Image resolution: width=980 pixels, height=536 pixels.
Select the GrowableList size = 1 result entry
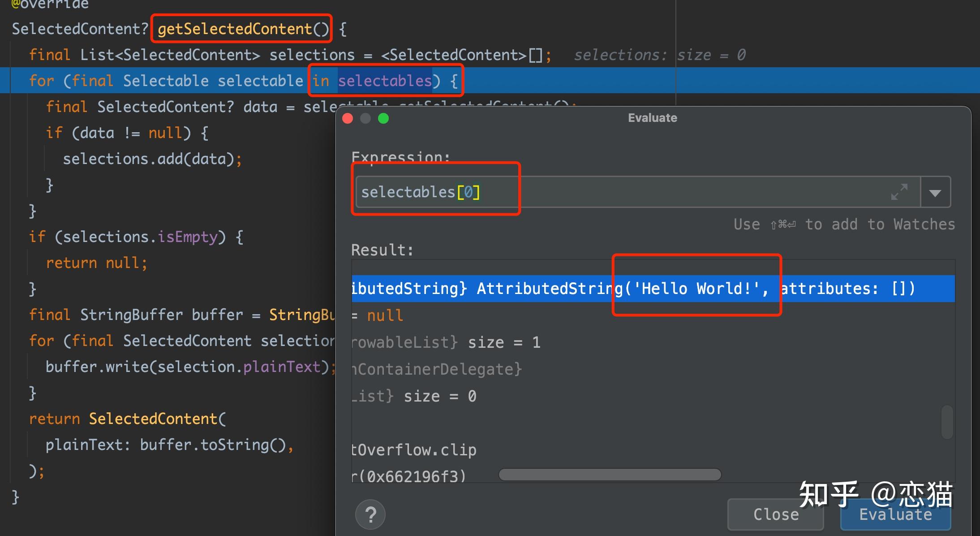tap(448, 341)
